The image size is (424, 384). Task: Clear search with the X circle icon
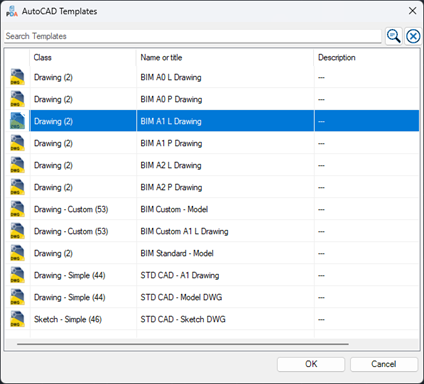[413, 36]
